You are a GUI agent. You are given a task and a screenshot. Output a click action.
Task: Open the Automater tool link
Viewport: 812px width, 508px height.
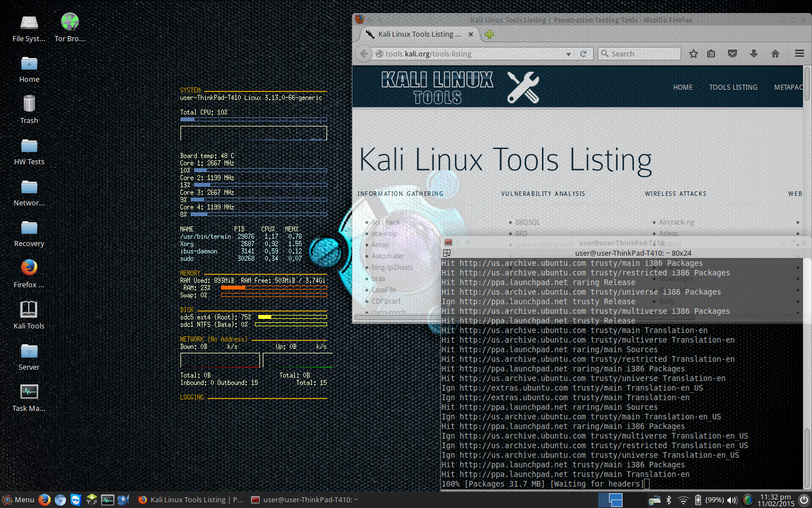388,256
